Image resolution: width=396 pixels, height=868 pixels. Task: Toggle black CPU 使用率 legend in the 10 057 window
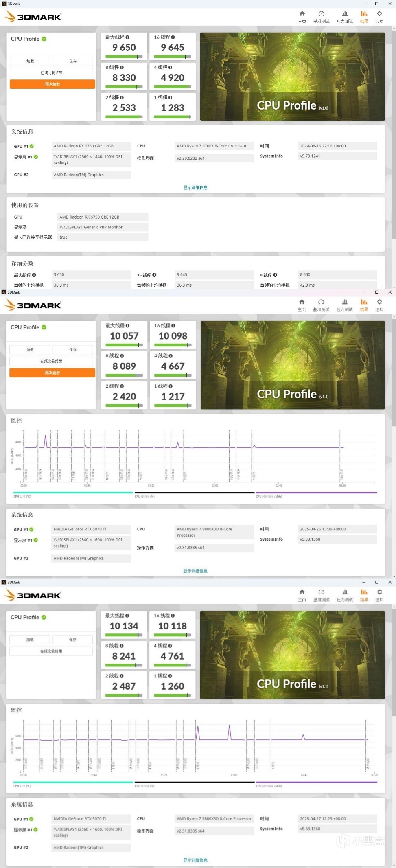coord(195,494)
